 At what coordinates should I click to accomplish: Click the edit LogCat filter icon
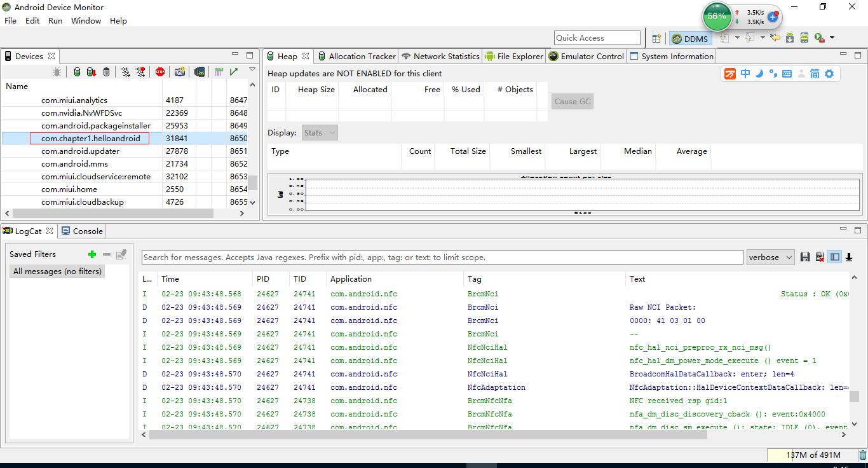(x=121, y=254)
